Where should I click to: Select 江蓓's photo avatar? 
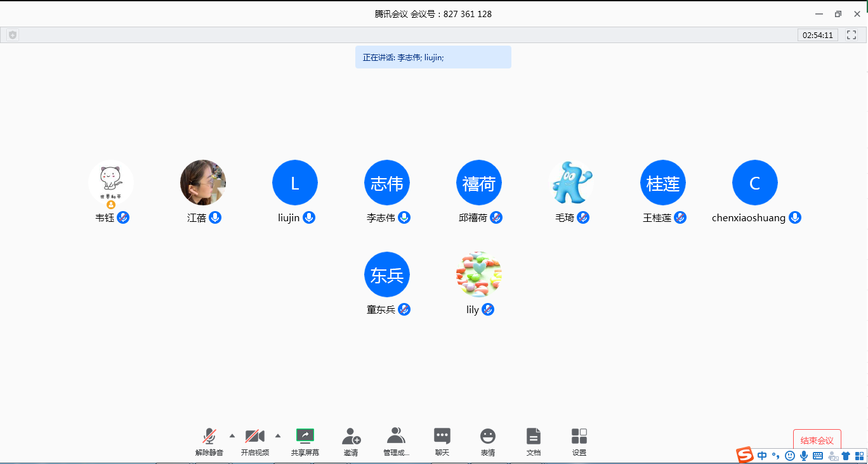pos(203,183)
